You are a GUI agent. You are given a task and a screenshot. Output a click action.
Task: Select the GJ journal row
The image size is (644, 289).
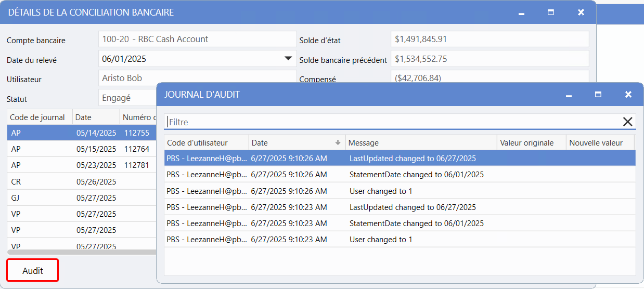click(78, 198)
